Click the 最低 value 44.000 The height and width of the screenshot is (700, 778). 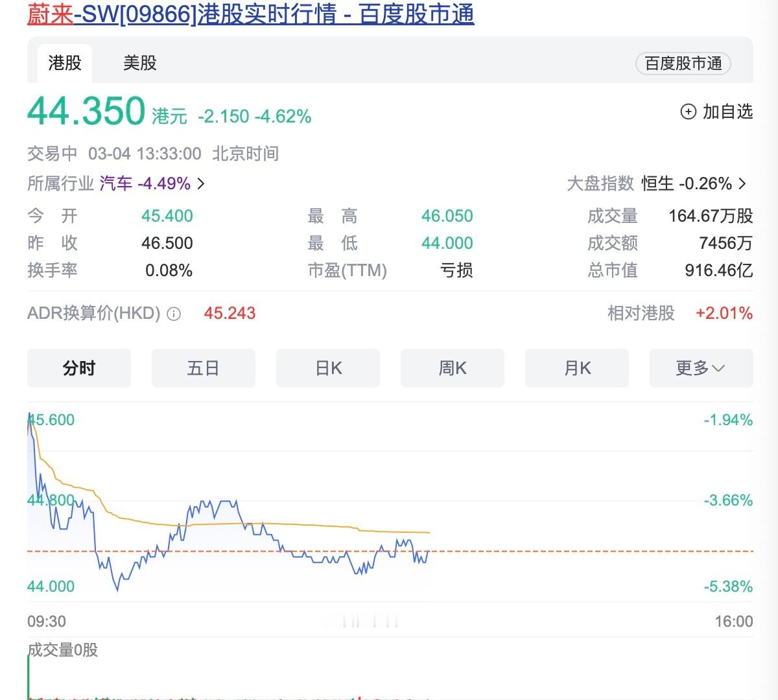tap(447, 243)
